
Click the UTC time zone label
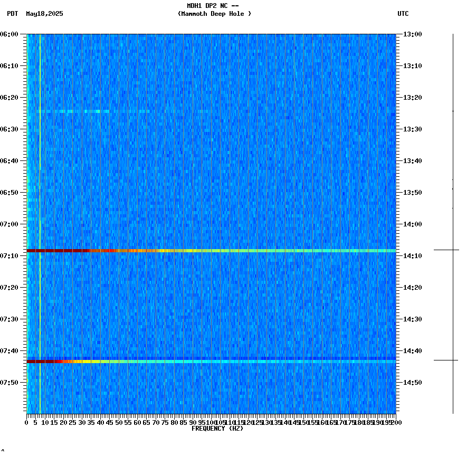(404, 14)
